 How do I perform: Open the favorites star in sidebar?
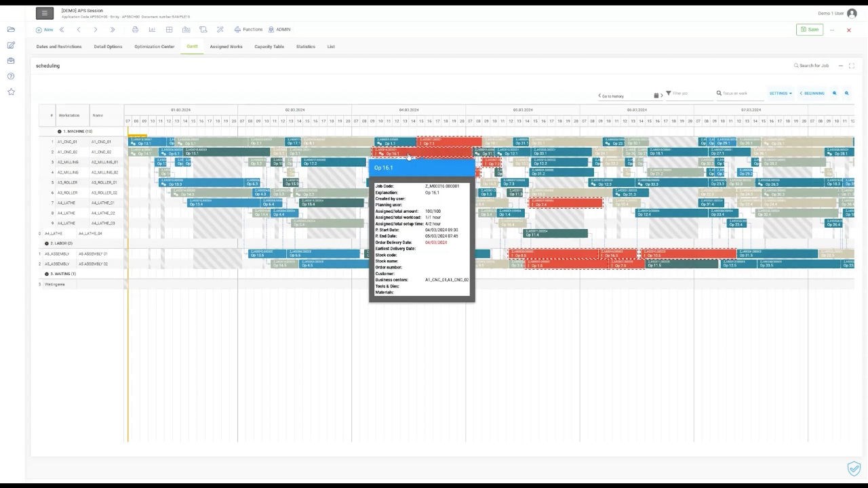pyautogui.click(x=11, y=91)
